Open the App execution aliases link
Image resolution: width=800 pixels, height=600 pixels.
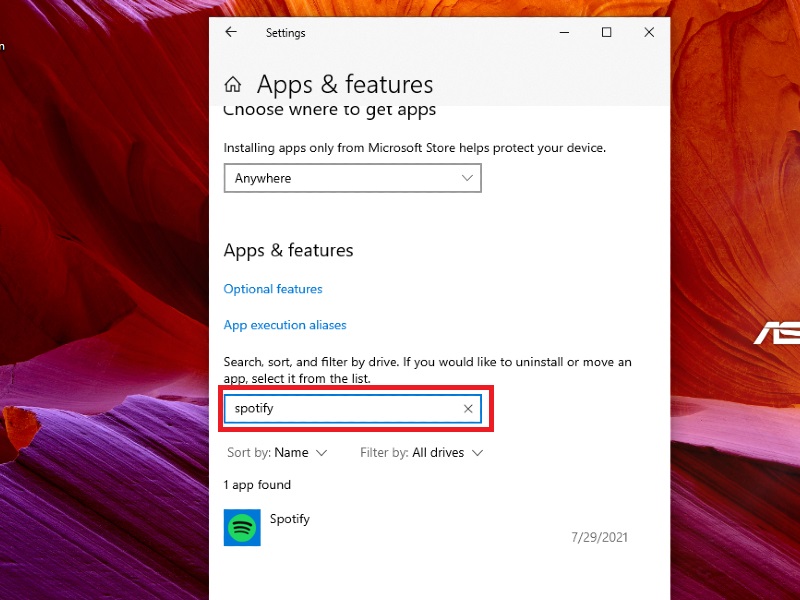point(285,325)
